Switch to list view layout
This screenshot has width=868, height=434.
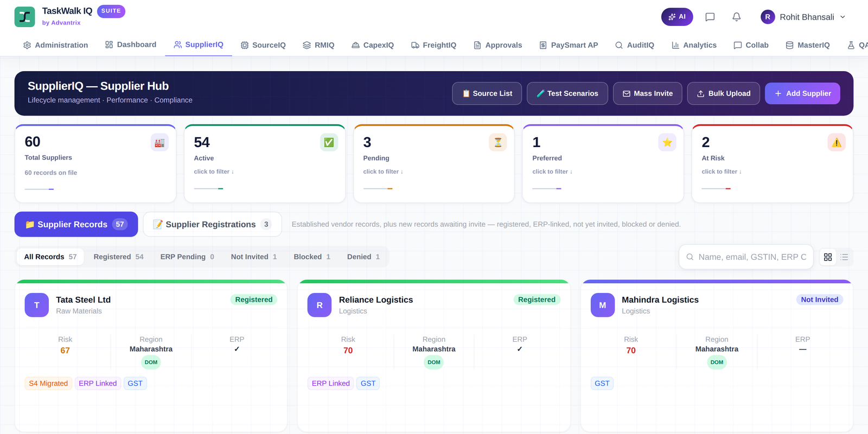click(x=844, y=257)
